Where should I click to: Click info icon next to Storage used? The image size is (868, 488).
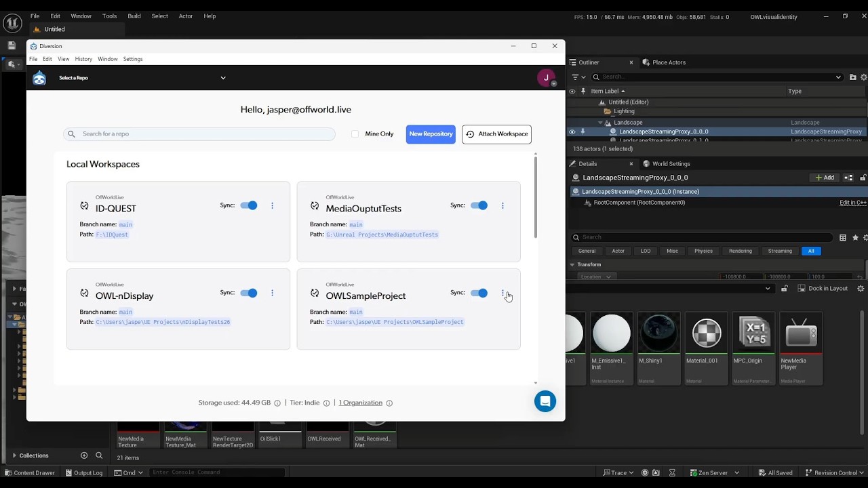click(277, 403)
